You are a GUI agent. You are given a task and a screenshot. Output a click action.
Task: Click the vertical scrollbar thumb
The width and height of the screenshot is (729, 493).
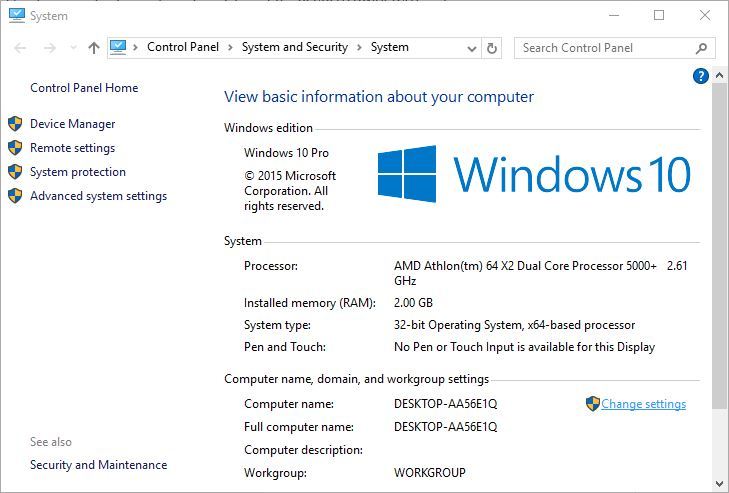(719, 244)
